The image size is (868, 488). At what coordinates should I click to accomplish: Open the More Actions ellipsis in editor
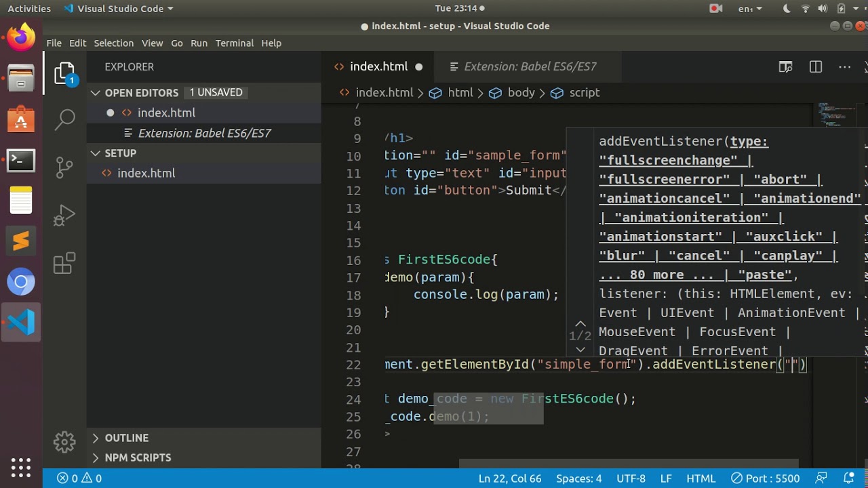844,66
